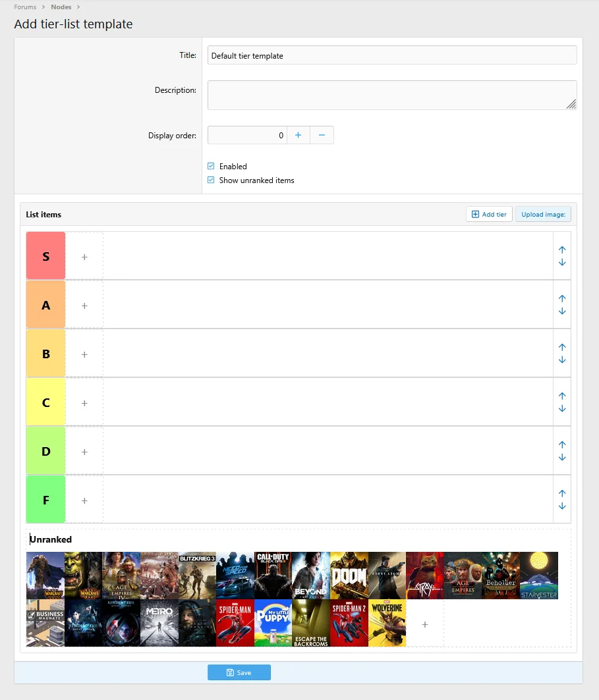Select the Metro thumbnail

coord(159,623)
